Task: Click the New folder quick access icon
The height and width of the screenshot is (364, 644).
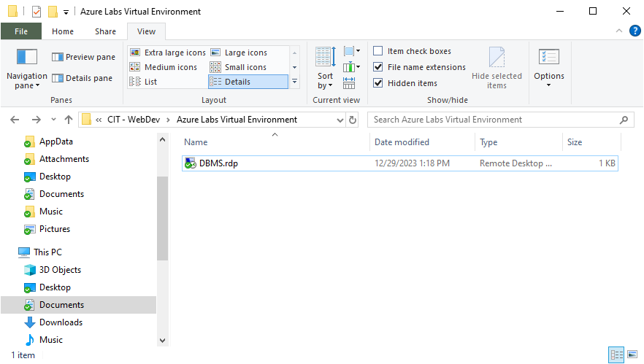Action: pos(53,12)
